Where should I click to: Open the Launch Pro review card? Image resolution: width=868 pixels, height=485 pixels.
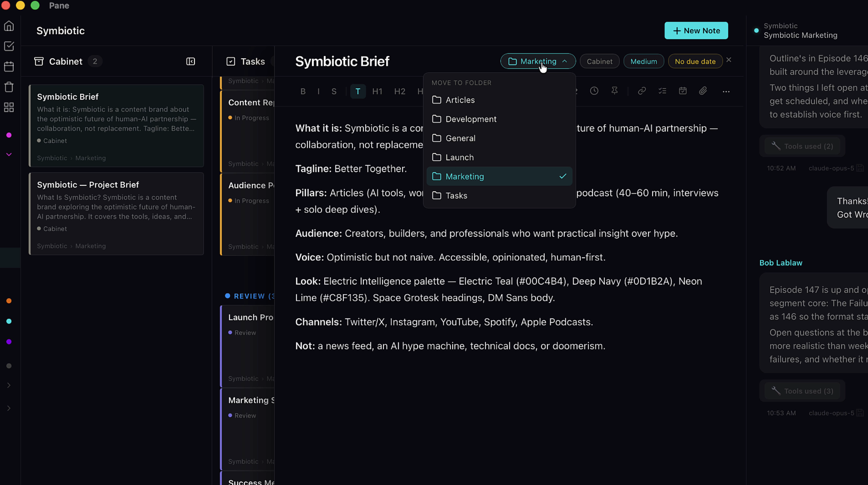(x=248, y=347)
